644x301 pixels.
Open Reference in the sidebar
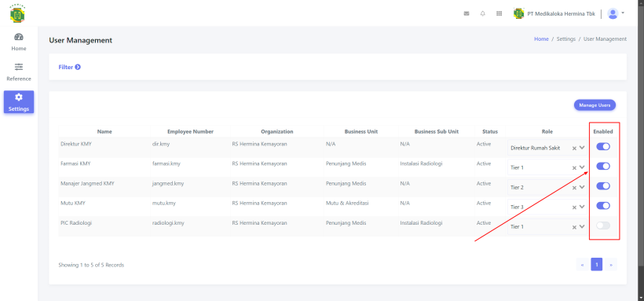19,72
